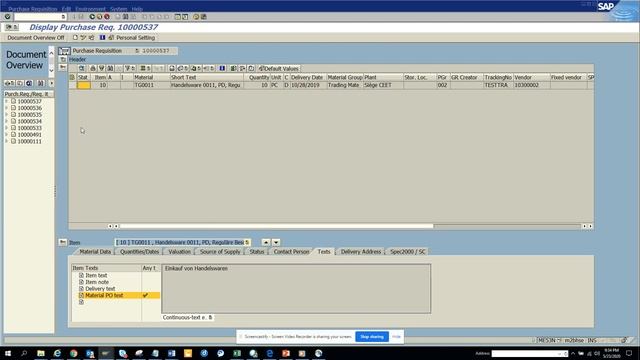This screenshot has width=640, height=360.
Task: Select requisition 10000536 in the tree
Action: (x=29, y=108)
